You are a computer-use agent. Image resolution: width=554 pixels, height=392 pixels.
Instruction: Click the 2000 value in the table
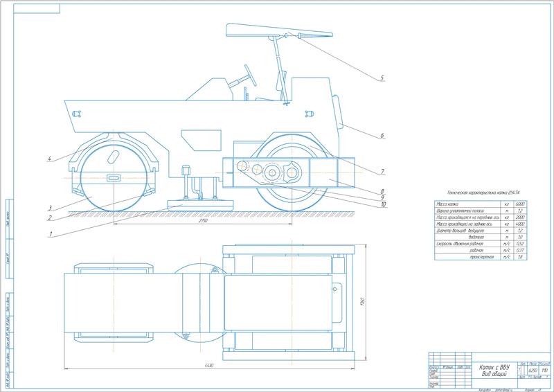tap(520, 217)
